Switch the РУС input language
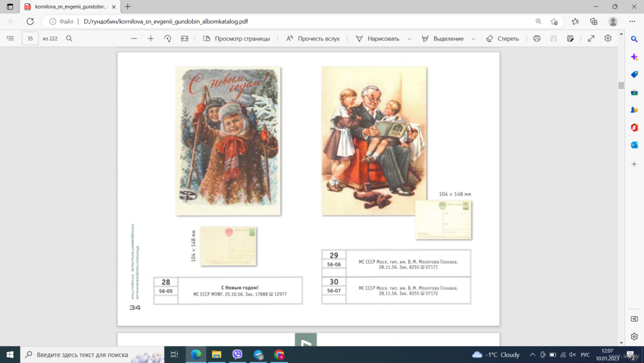The height and width of the screenshot is (363, 644). 585,355
